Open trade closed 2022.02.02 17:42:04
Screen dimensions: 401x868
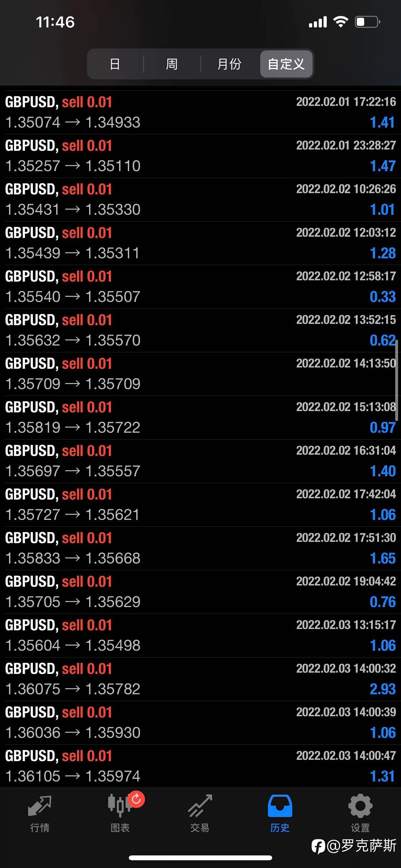(200, 505)
